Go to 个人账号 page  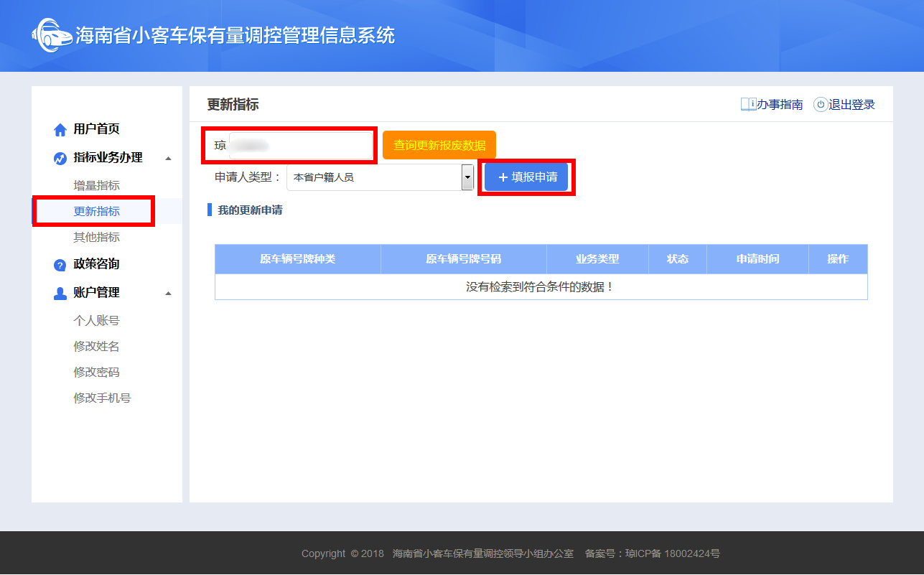click(x=96, y=320)
